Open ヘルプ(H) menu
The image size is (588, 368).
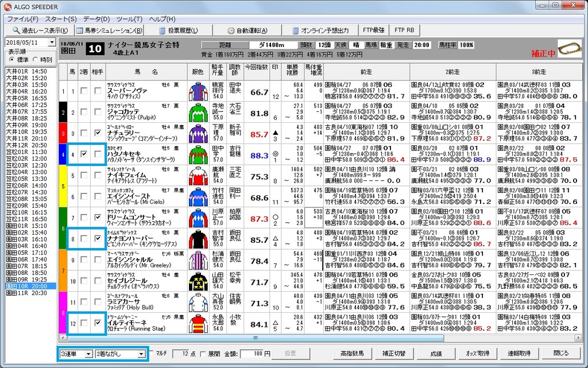coord(162,19)
